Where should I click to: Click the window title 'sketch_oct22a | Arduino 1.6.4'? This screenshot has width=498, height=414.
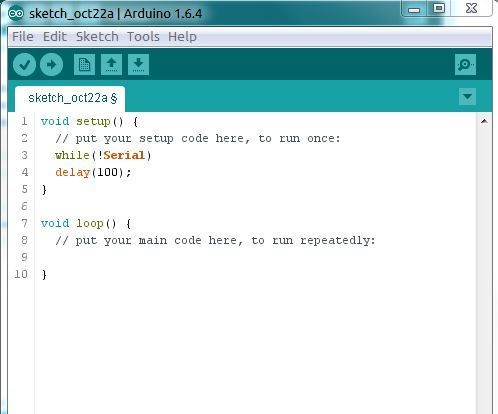point(115,14)
